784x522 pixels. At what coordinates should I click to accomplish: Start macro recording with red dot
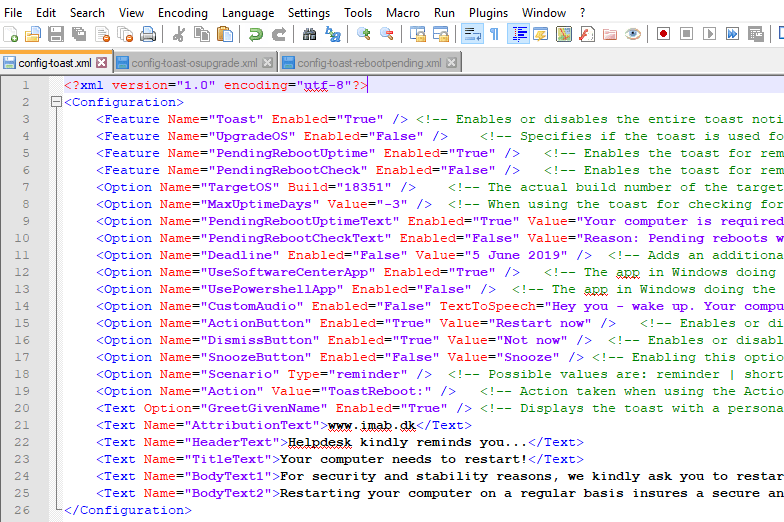(x=664, y=34)
